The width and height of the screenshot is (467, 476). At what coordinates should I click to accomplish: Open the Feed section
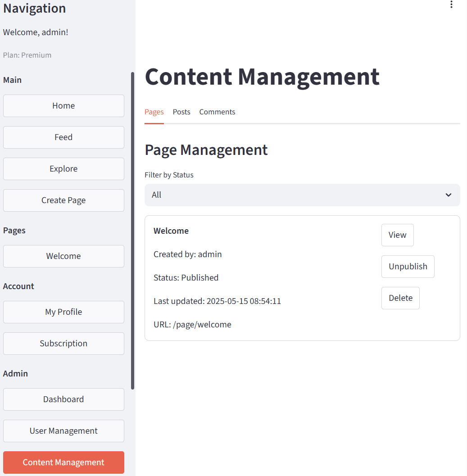(63, 137)
